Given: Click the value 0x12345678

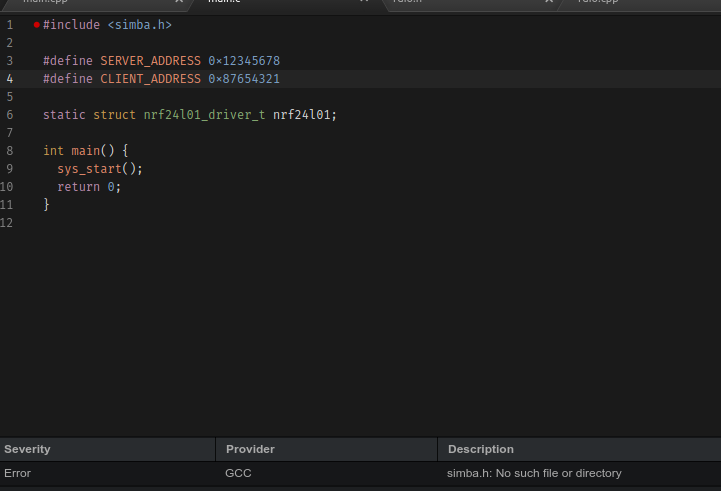Looking at the screenshot, I should click(x=244, y=61).
